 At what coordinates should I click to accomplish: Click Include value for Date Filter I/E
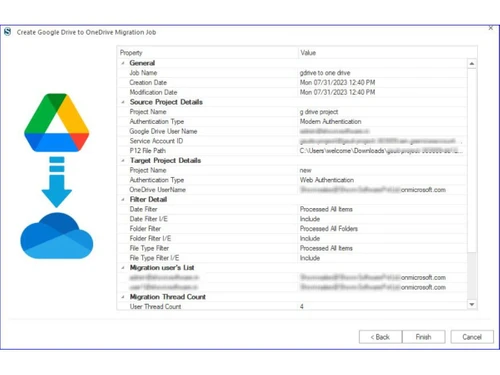click(310, 219)
